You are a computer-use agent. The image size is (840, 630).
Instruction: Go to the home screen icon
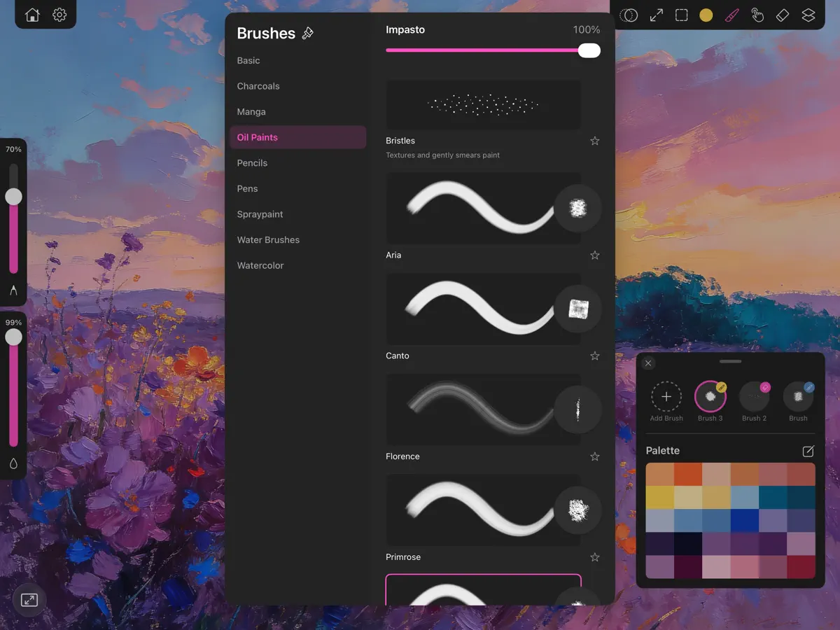click(32, 15)
